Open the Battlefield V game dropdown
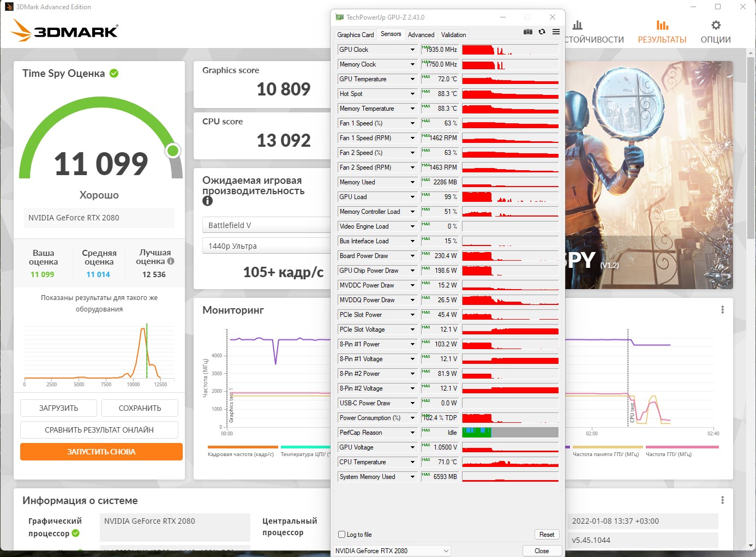This screenshot has width=756, height=557. pyautogui.click(x=266, y=225)
